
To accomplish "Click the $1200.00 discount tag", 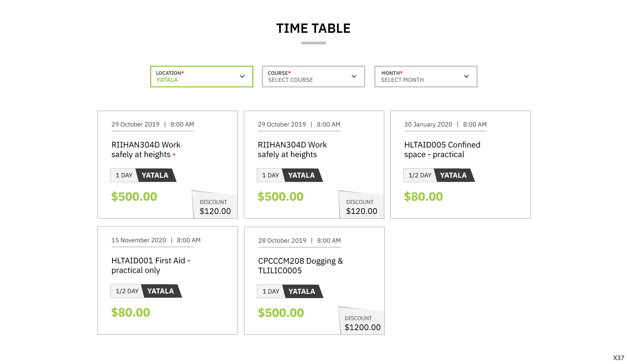I will coord(362,323).
